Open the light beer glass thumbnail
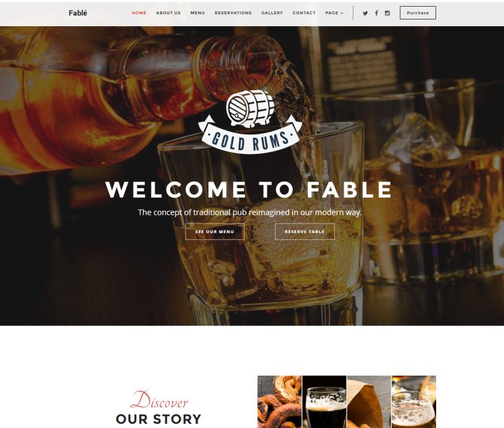Image resolution: width=504 pixels, height=428 pixels. point(414,402)
